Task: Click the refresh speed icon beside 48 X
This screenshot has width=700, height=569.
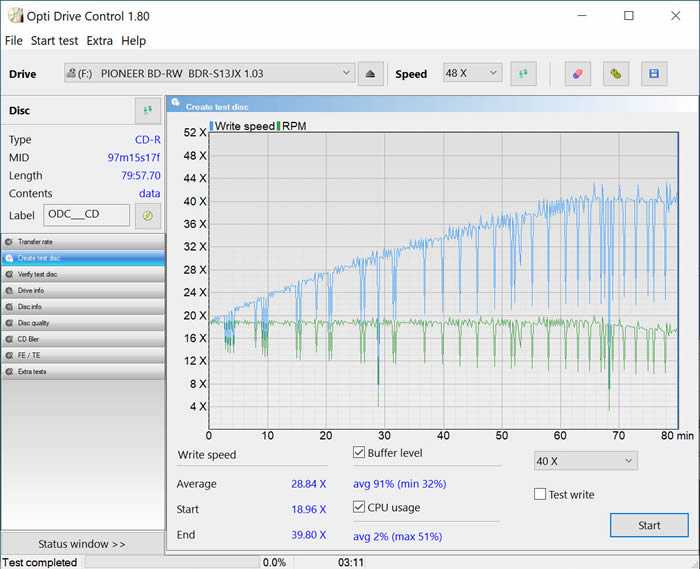Action: 522,73
